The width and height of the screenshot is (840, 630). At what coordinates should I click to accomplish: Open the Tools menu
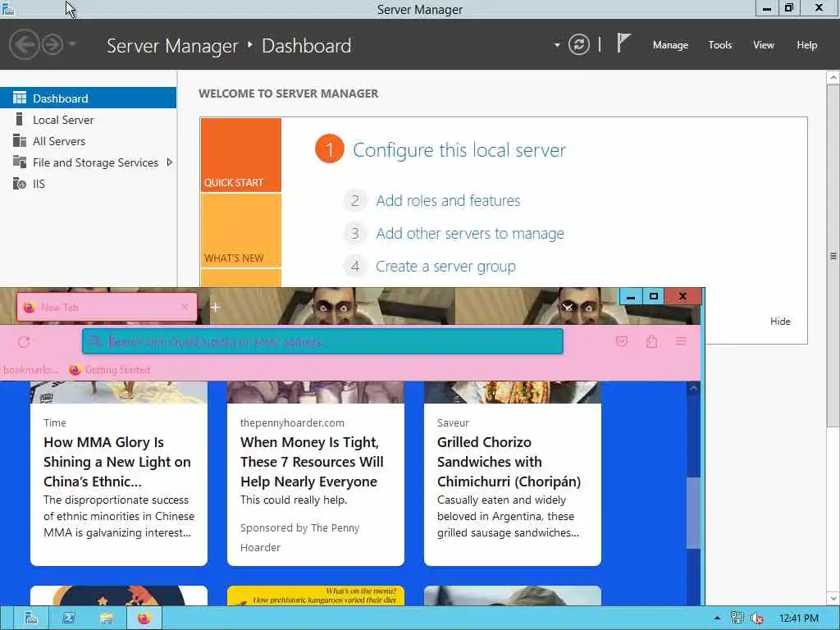pos(720,45)
